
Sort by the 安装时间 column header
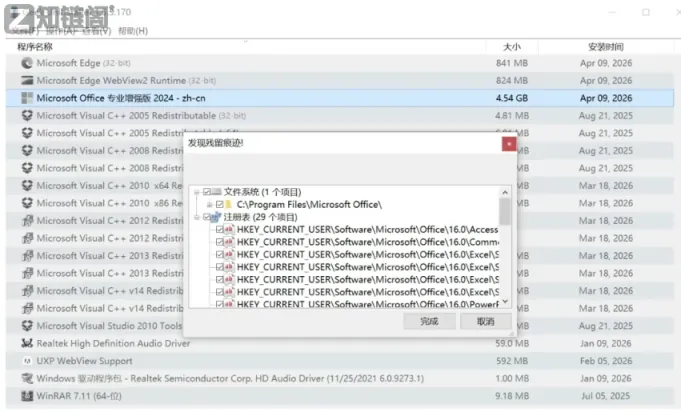coord(606,46)
